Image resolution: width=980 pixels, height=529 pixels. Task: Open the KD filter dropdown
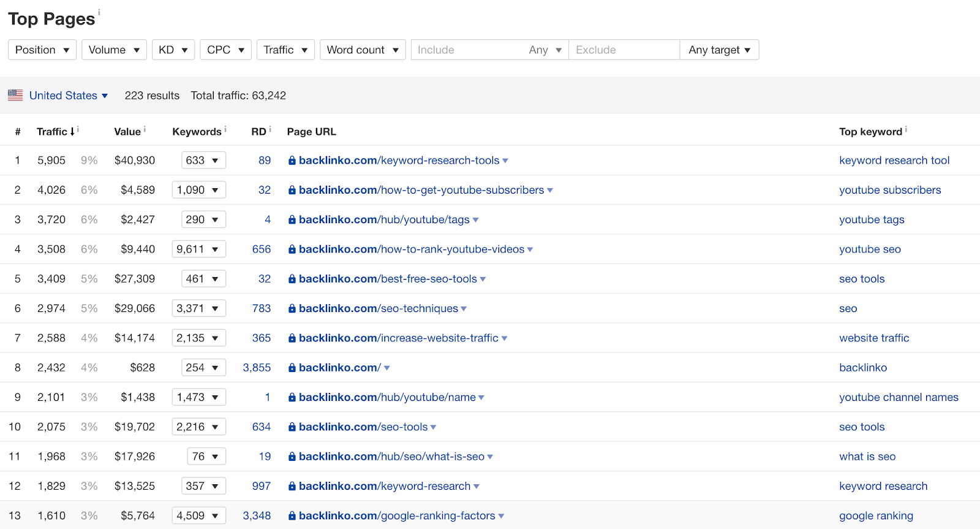click(x=173, y=50)
